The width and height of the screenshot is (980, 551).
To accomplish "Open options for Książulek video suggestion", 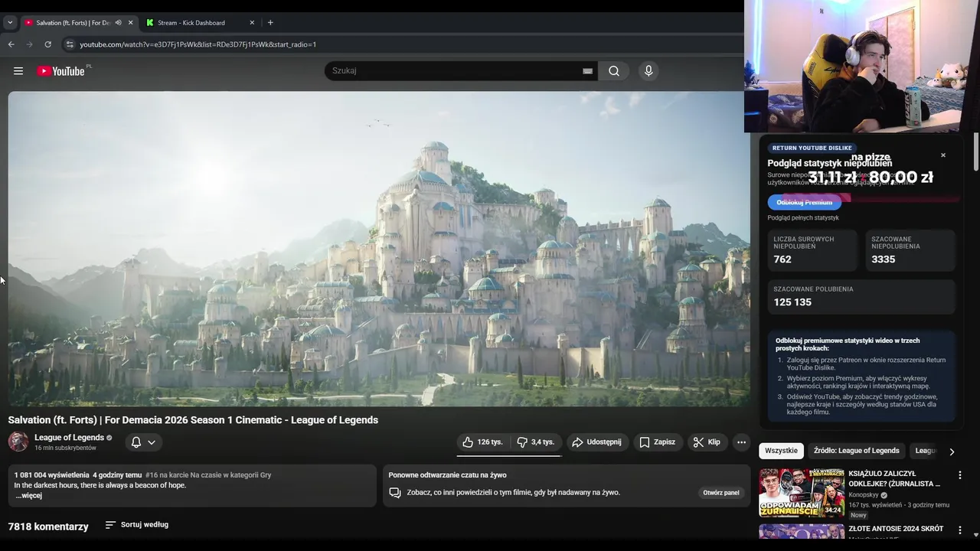I will (x=960, y=475).
